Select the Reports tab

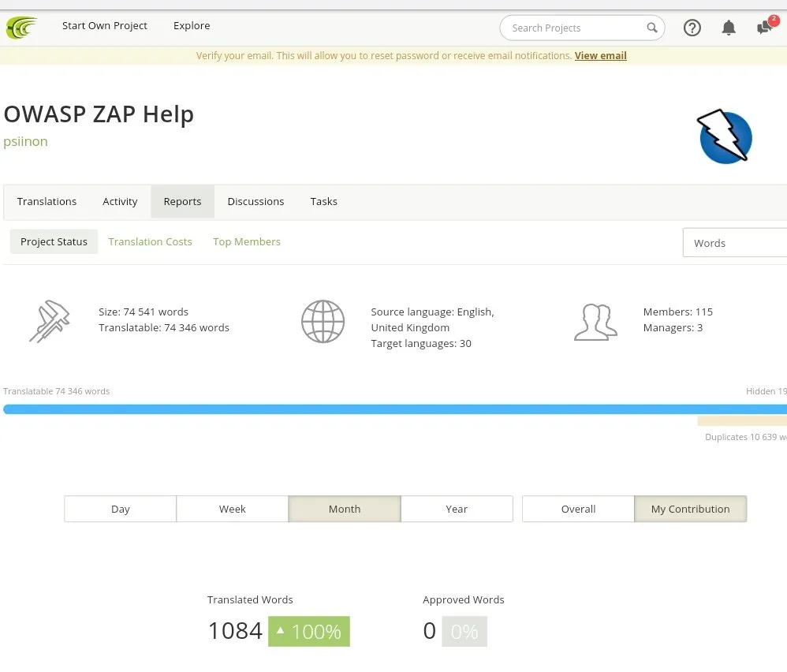182,201
